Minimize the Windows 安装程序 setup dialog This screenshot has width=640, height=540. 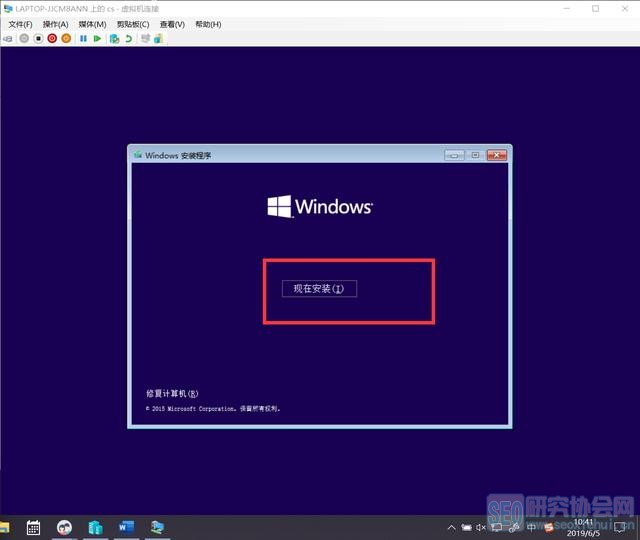point(454,155)
